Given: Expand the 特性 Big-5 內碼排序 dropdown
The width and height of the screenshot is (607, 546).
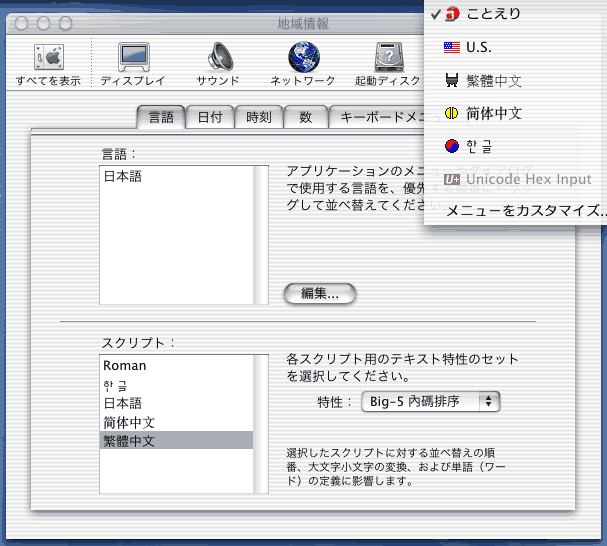Looking at the screenshot, I should pos(431,402).
